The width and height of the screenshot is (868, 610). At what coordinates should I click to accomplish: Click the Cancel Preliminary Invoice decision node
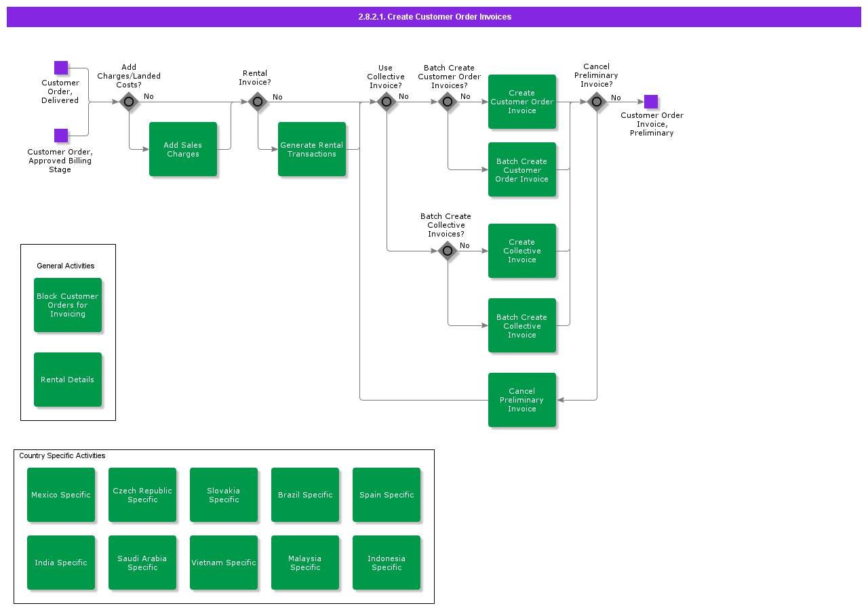597,102
